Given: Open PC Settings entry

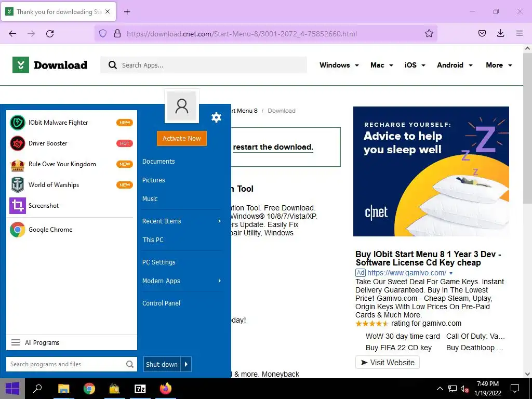Looking at the screenshot, I should (159, 262).
